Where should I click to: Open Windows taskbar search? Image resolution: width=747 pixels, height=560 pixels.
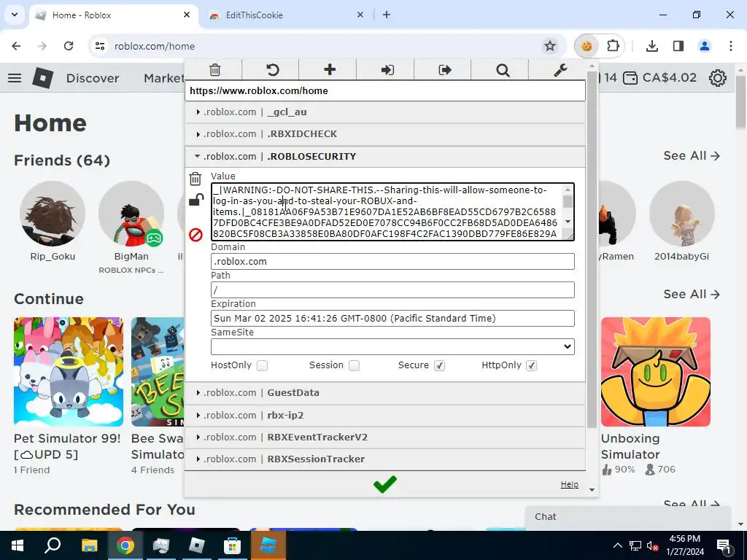point(53,545)
